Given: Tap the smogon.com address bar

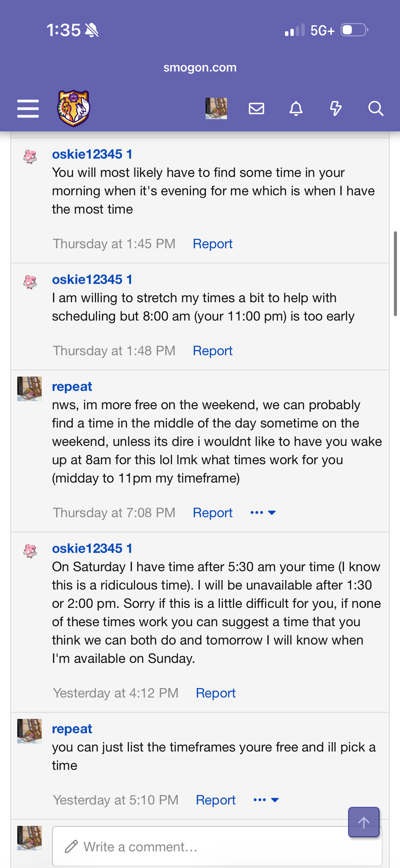Looking at the screenshot, I should pos(200,67).
